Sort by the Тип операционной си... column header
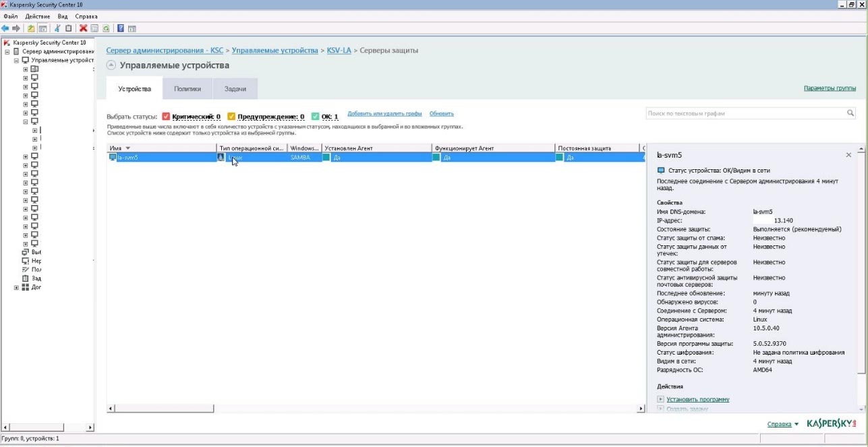The image size is (868, 447). coord(252,148)
